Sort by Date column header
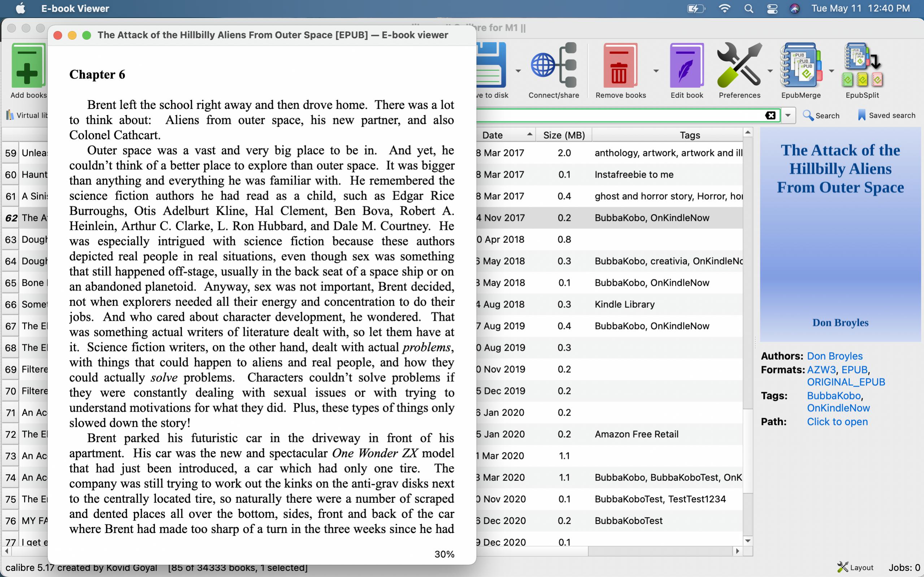This screenshot has height=577, width=924. pyautogui.click(x=505, y=135)
